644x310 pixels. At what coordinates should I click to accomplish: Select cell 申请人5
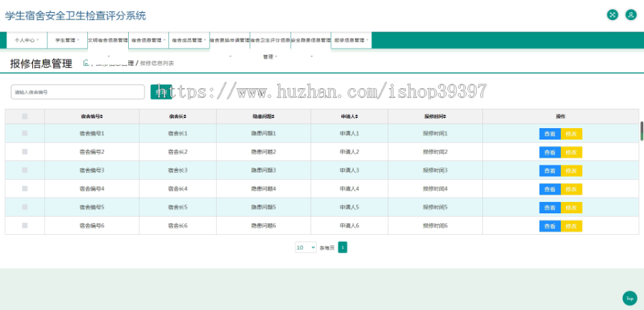pos(349,207)
